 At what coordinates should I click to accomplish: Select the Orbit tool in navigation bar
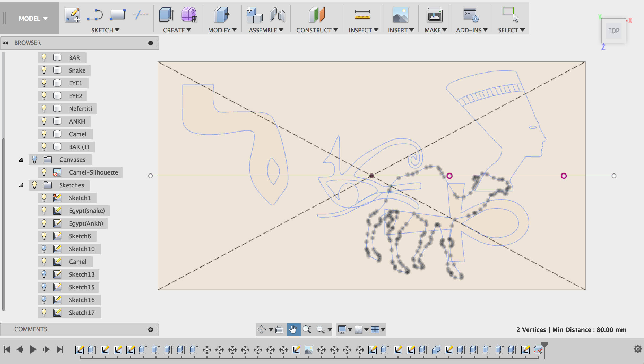tap(262, 329)
